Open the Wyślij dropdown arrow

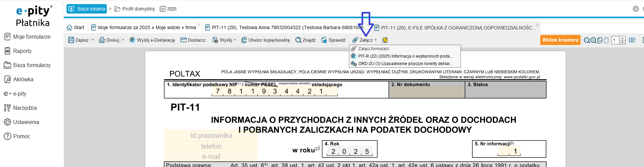click(x=235, y=40)
